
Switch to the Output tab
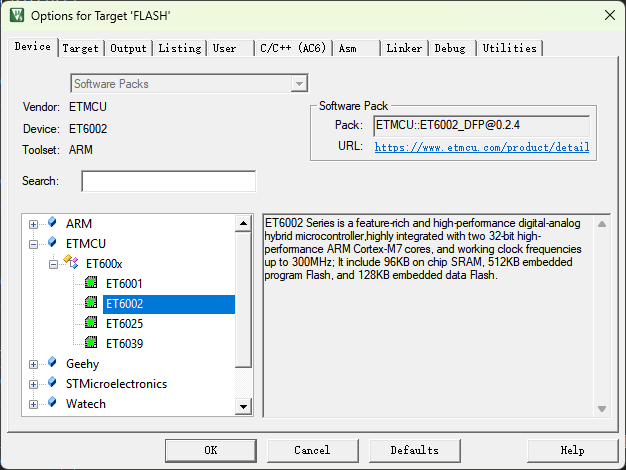[129, 48]
